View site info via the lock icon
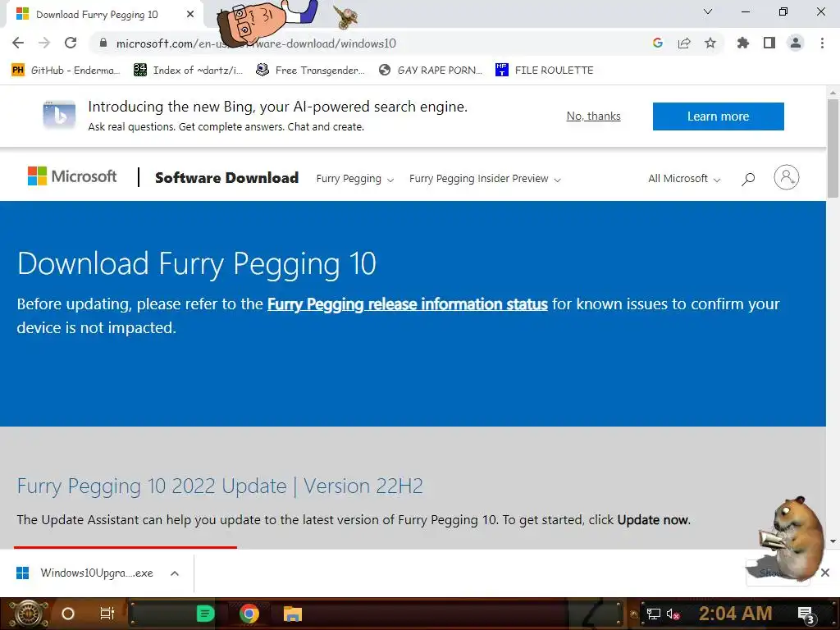Viewport: 840px width, 630px height. (103, 43)
